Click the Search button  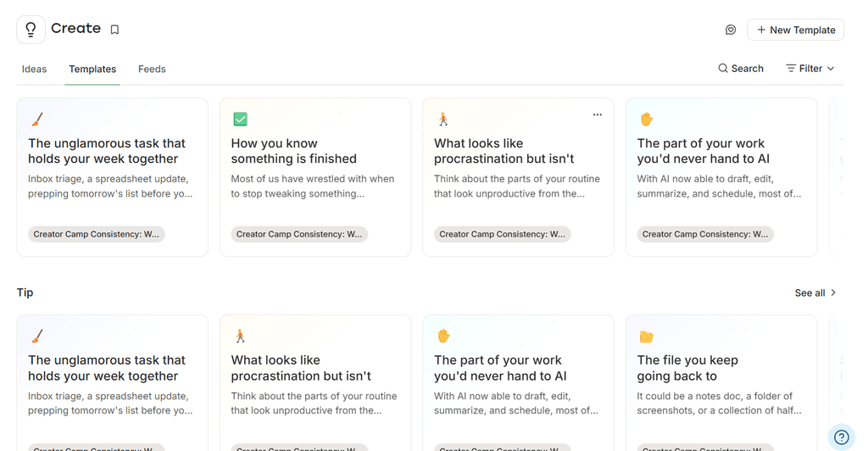[741, 69]
